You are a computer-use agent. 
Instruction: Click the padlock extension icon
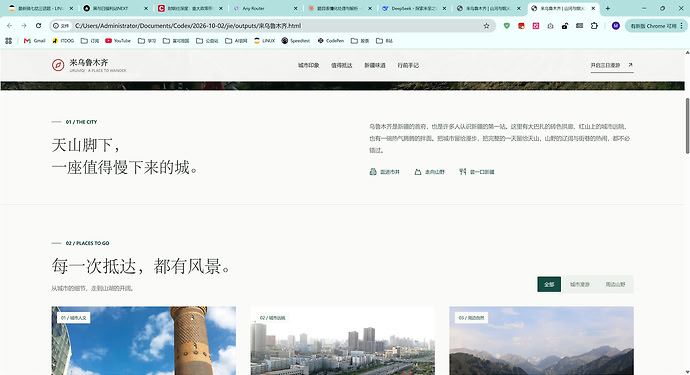tap(565, 26)
